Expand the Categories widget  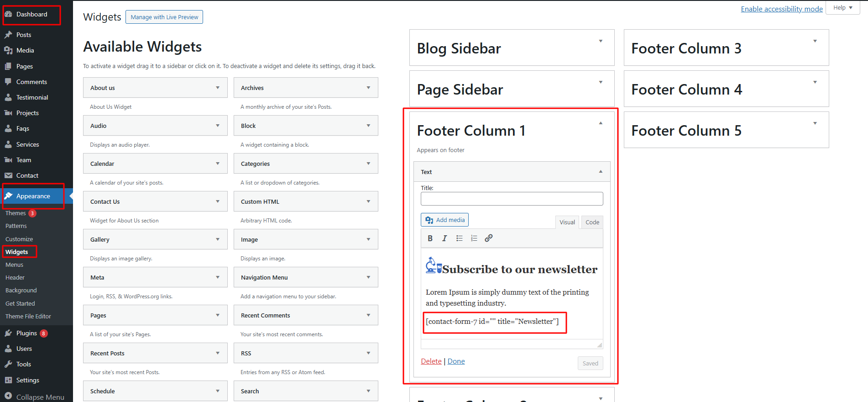tap(368, 164)
